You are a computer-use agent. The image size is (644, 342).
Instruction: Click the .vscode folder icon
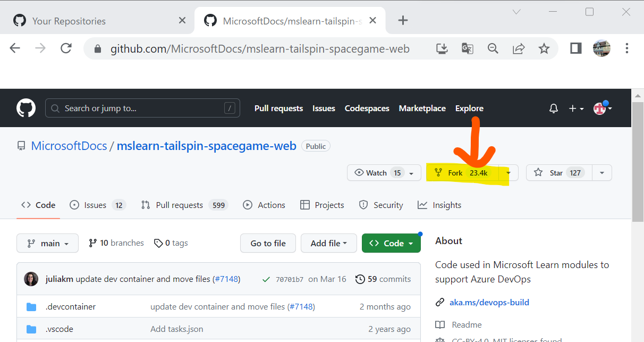[31, 329]
